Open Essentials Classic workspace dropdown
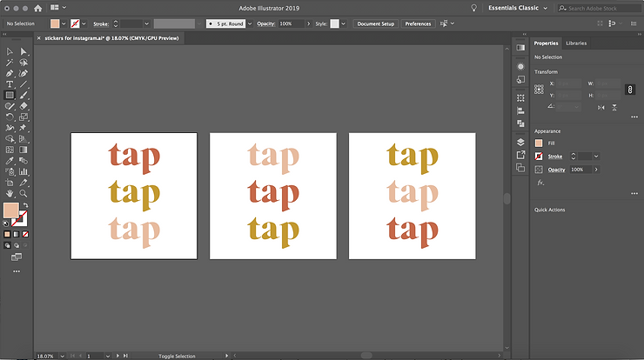The image size is (644, 360). coord(518,8)
